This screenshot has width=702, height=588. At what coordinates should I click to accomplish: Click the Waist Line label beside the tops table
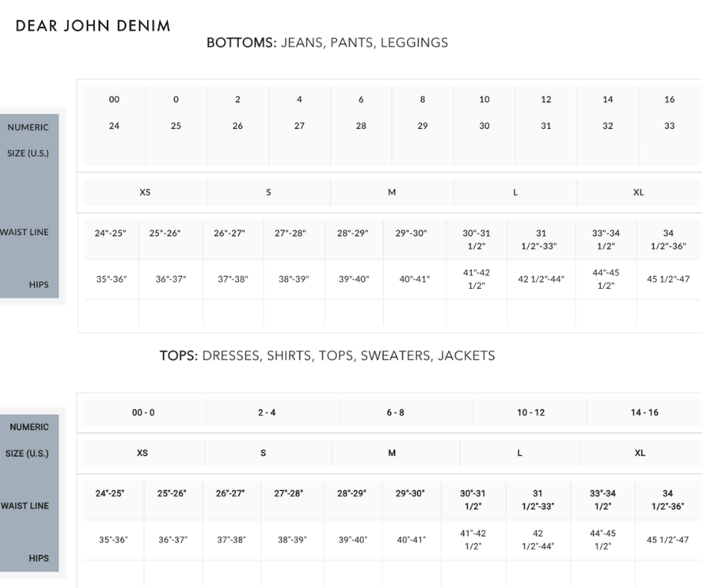point(25,506)
